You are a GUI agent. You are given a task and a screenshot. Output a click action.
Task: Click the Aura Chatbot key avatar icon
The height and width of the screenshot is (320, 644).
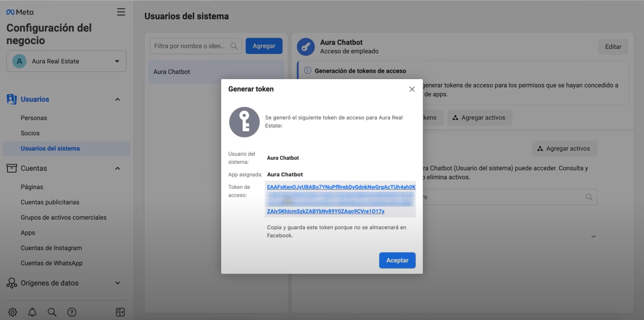(x=306, y=47)
